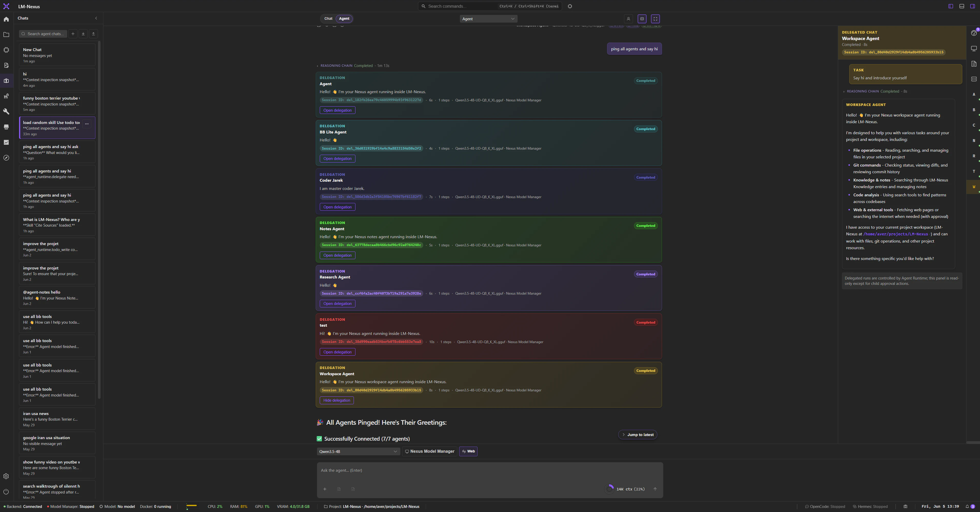
Task: Open the activity gauge icon with badge 3
Action: point(974,33)
